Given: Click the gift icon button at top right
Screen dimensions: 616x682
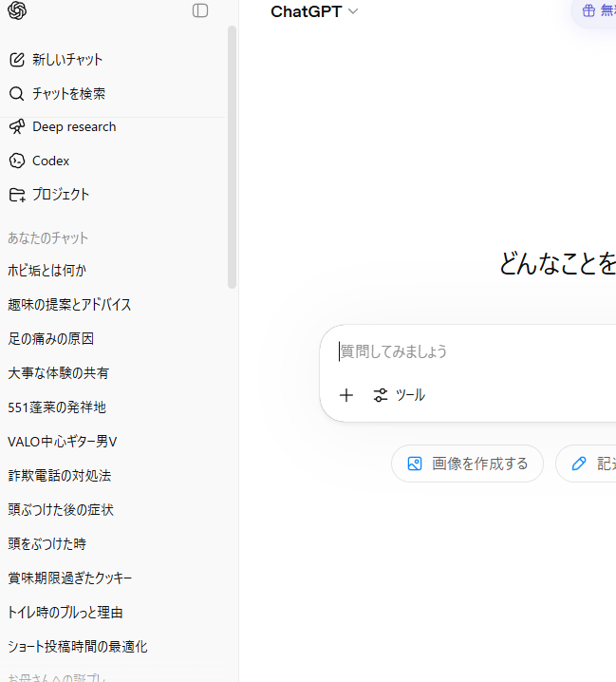Looking at the screenshot, I should pyautogui.click(x=594, y=10).
